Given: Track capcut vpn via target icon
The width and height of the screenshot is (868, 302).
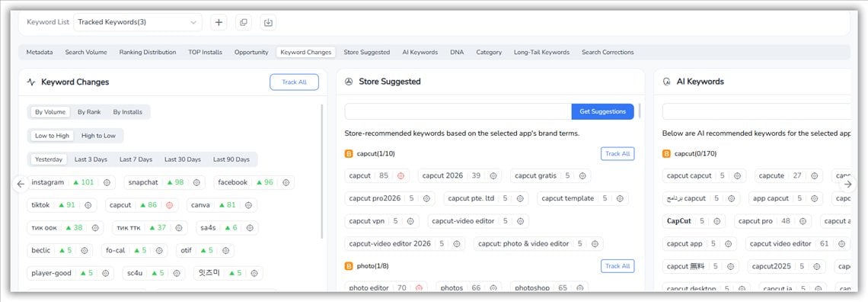Looking at the screenshot, I should click(x=410, y=221).
